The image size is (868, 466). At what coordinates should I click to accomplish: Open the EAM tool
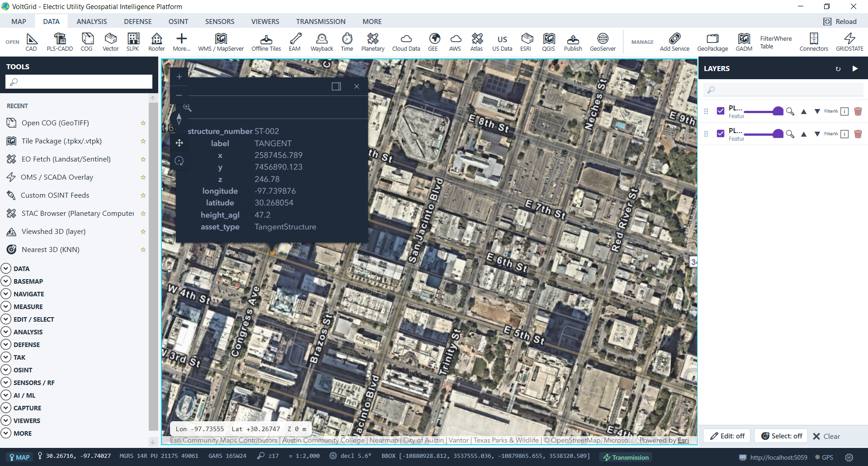click(x=295, y=42)
